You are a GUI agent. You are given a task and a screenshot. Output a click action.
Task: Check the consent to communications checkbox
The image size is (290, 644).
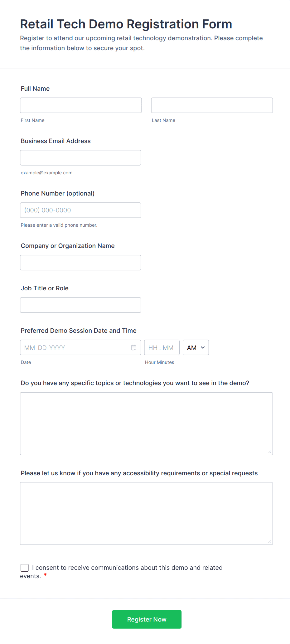click(x=24, y=568)
